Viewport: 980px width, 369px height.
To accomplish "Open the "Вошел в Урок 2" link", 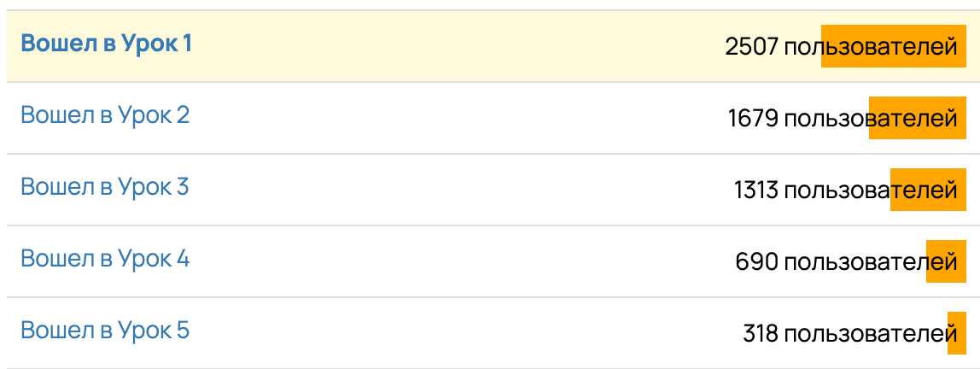I will [105, 115].
